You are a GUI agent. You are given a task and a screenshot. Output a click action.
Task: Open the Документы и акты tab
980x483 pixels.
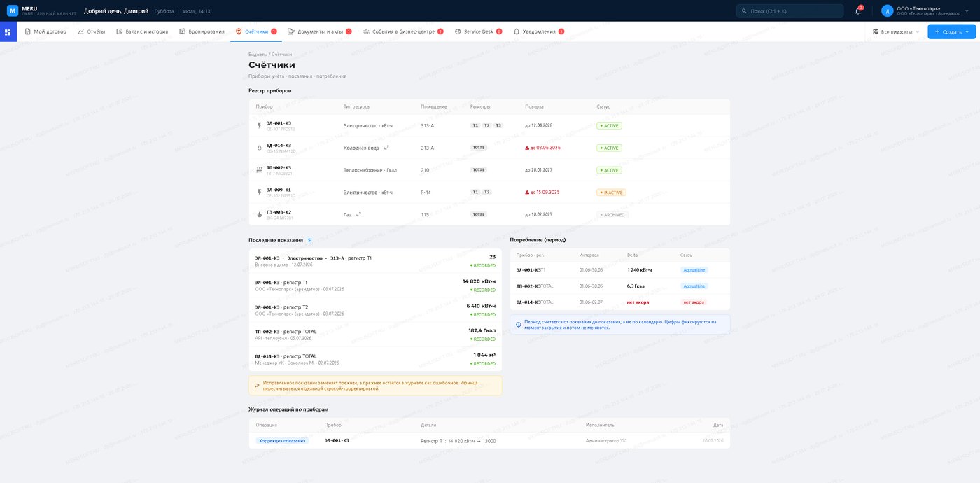pyautogui.click(x=320, y=31)
